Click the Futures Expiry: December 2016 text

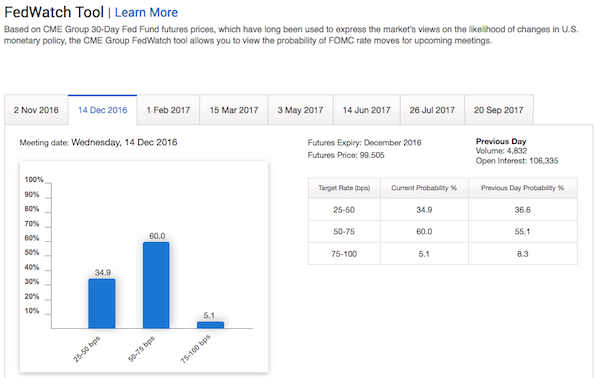click(364, 143)
